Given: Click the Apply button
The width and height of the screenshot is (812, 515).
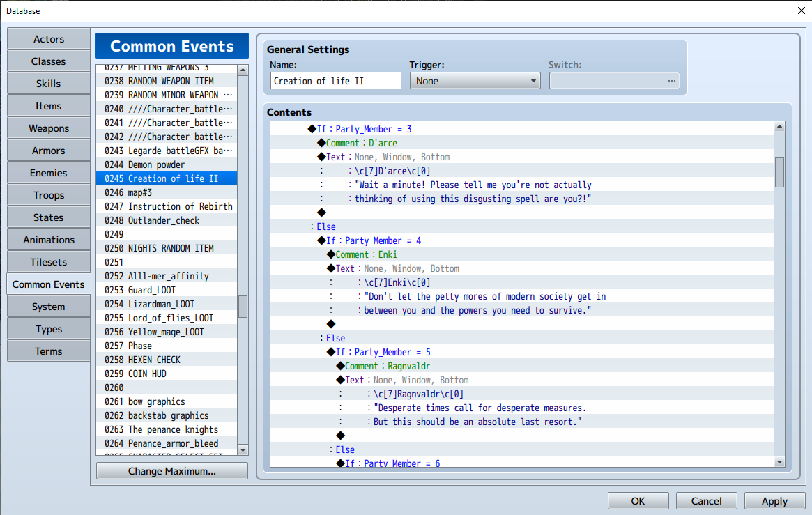Looking at the screenshot, I should pos(774,501).
